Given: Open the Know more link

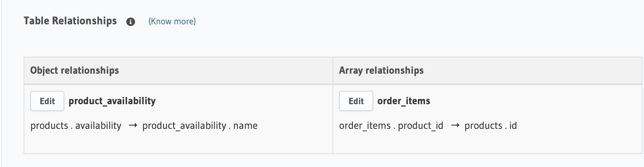Looking at the screenshot, I should coord(172,21).
